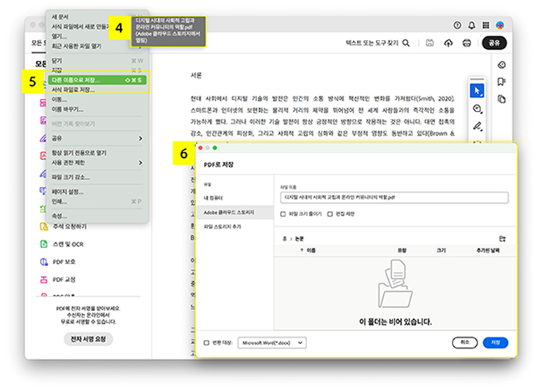
Task: Select the arrow selection tool
Action: (x=477, y=91)
